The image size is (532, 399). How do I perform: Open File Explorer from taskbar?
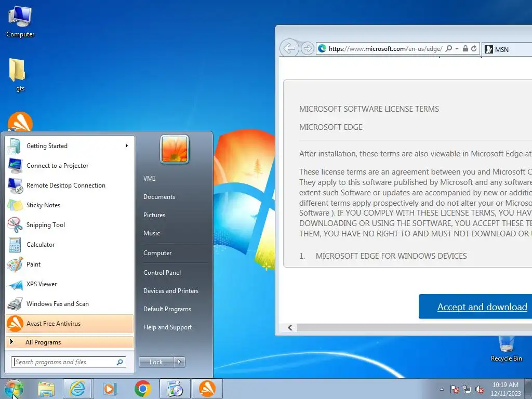(x=46, y=389)
